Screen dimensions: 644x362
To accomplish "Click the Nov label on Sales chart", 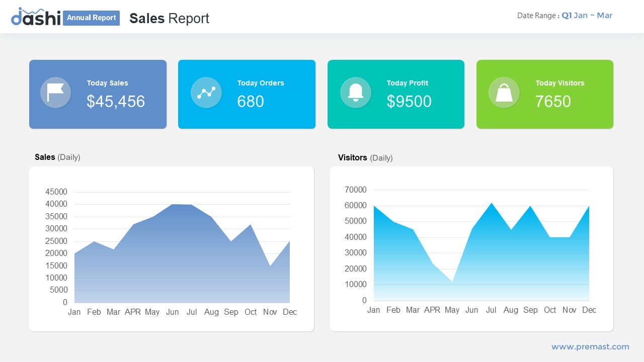I will (270, 312).
